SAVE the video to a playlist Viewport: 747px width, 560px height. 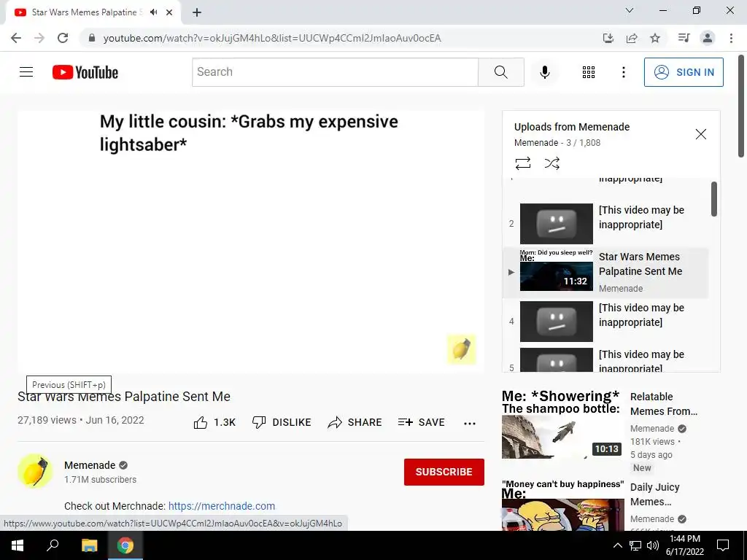point(421,422)
